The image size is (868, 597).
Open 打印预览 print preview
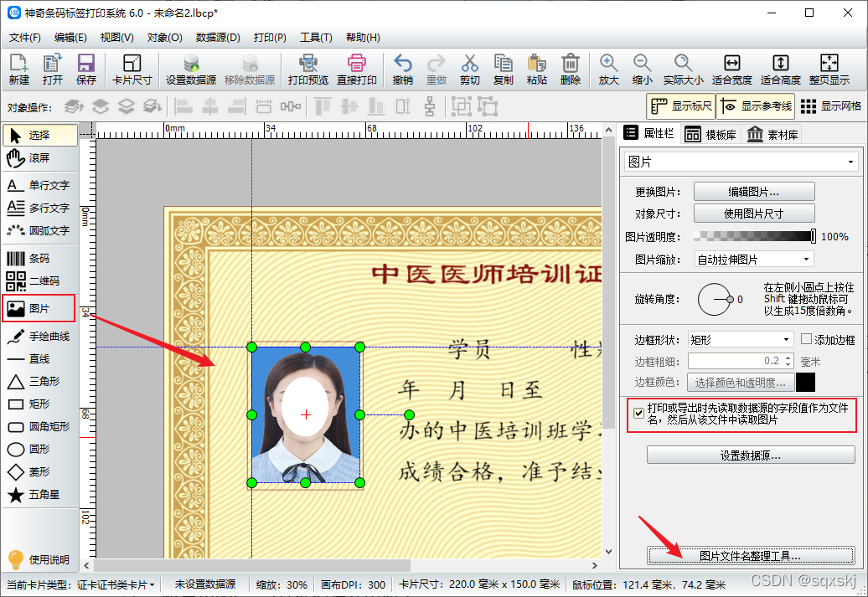(308, 69)
